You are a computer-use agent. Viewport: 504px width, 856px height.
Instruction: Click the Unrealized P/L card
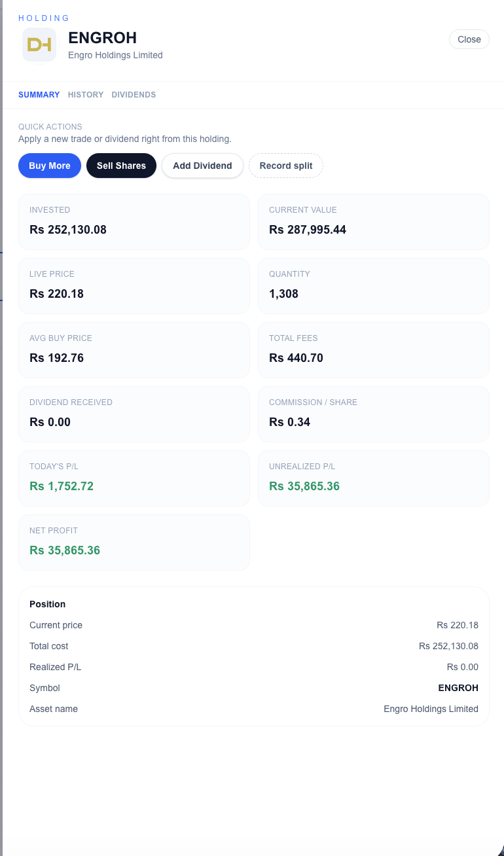(x=374, y=478)
